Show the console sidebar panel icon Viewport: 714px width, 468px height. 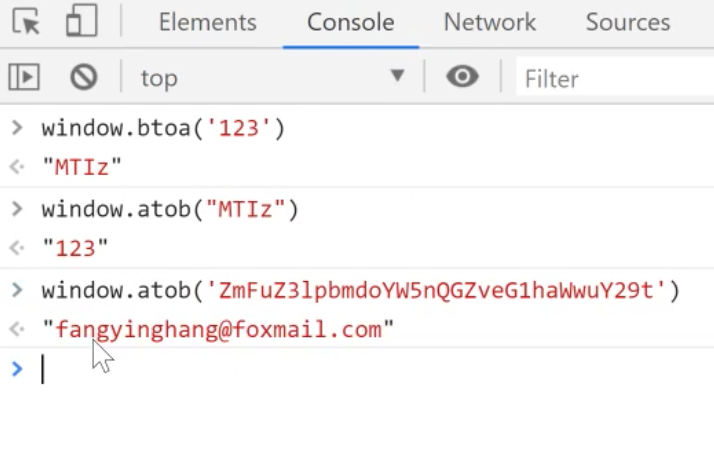coord(24,77)
